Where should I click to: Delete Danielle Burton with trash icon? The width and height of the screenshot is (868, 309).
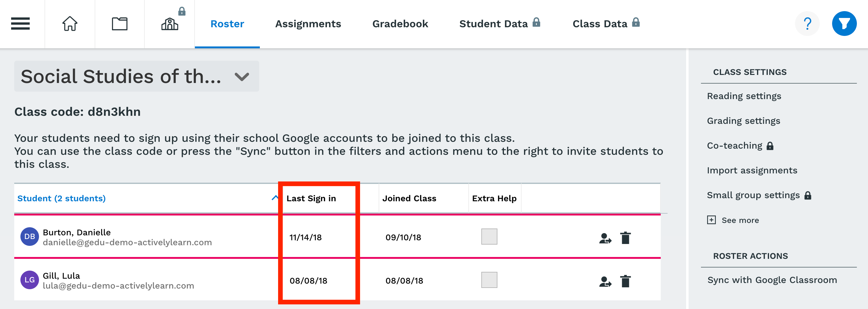pos(625,238)
